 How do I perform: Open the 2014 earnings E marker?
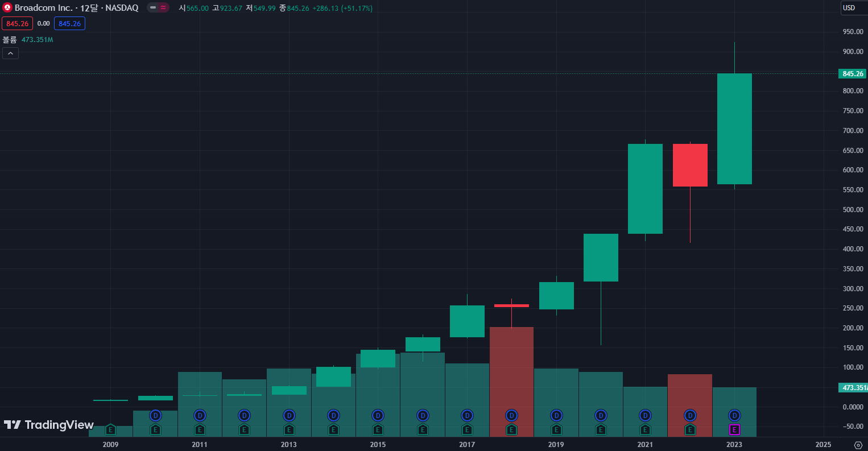click(333, 429)
